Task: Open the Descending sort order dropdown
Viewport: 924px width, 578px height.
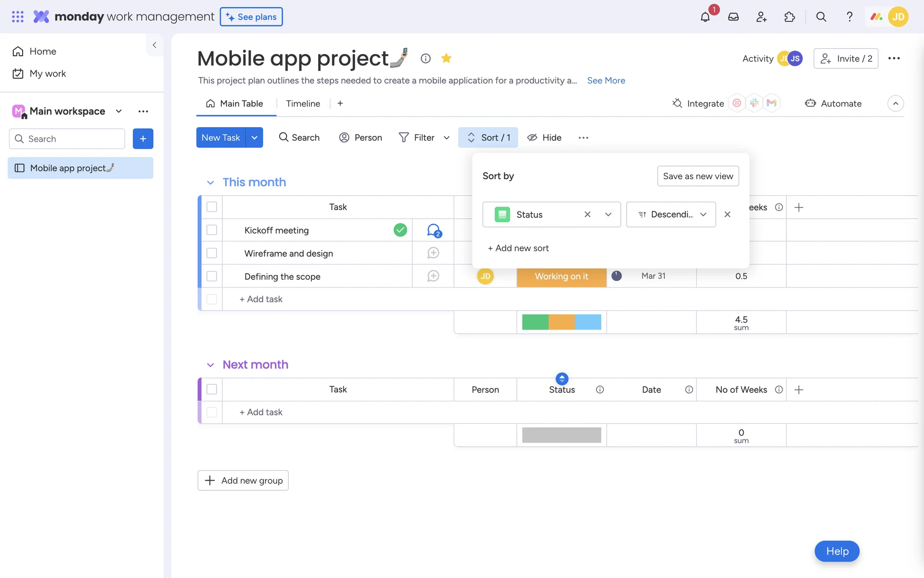Action: (671, 214)
